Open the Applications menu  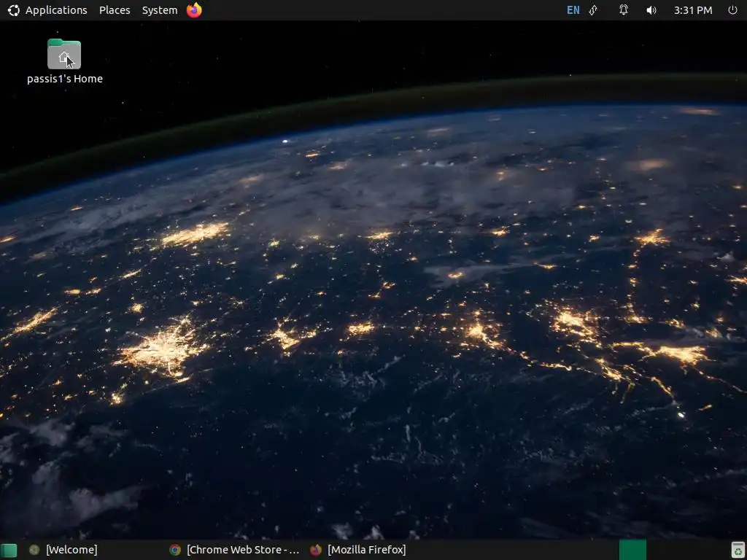point(56,10)
